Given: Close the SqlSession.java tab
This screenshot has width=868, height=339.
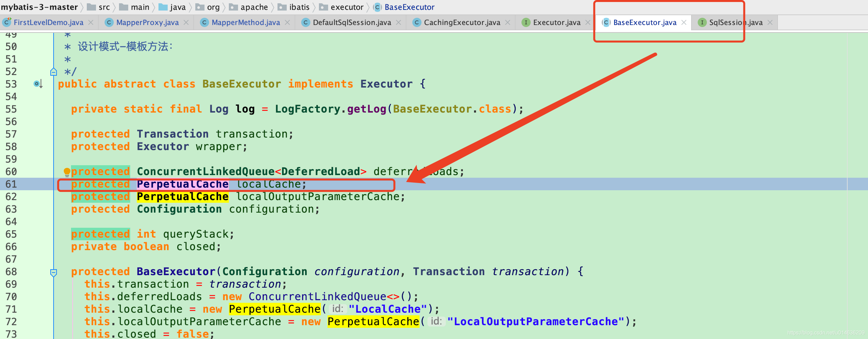Looking at the screenshot, I should coord(770,23).
